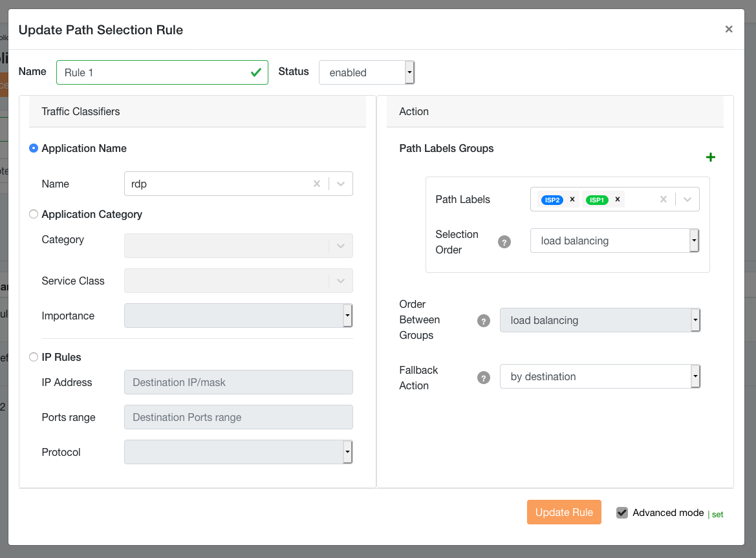Image resolution: width=756 pixels, height=558 pixels.
Task: Open the Status dropdown
Action: [366, 72]
